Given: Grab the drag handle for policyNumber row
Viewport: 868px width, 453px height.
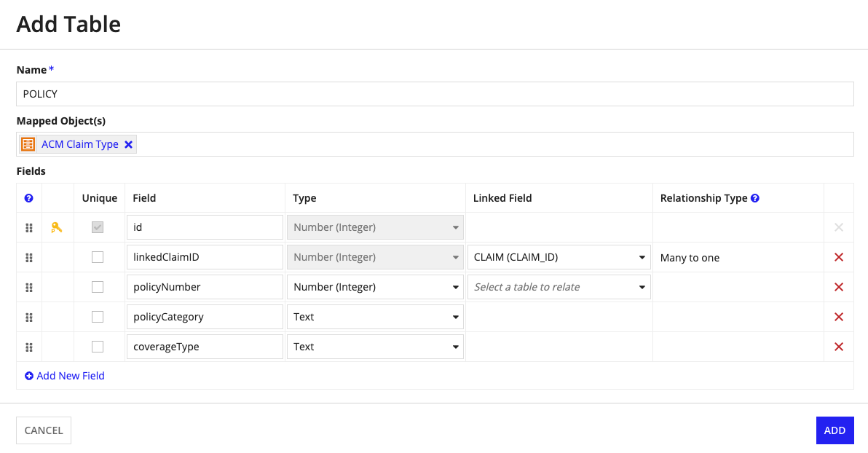Looking at the screenshot, I should click(x=29, y=287).
